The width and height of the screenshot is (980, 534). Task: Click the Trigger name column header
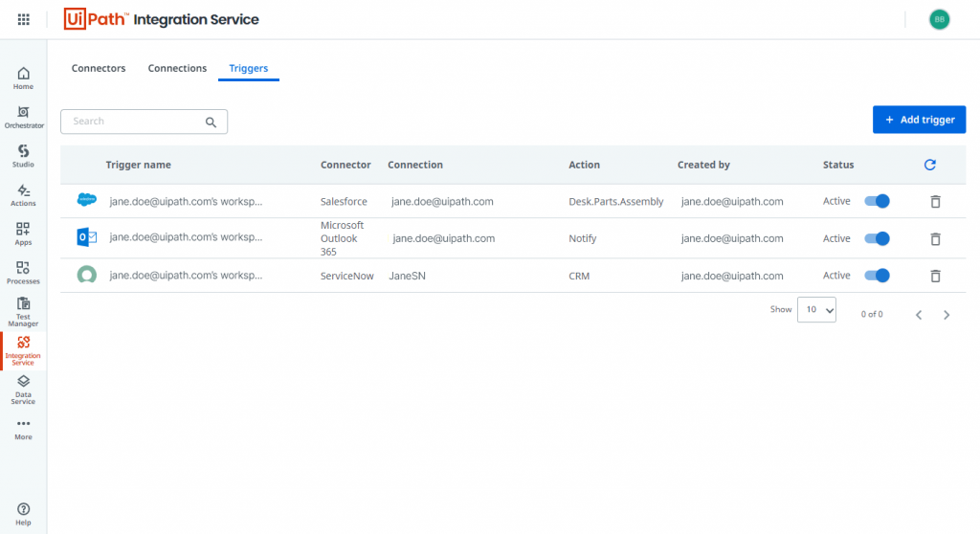point(138,165)
